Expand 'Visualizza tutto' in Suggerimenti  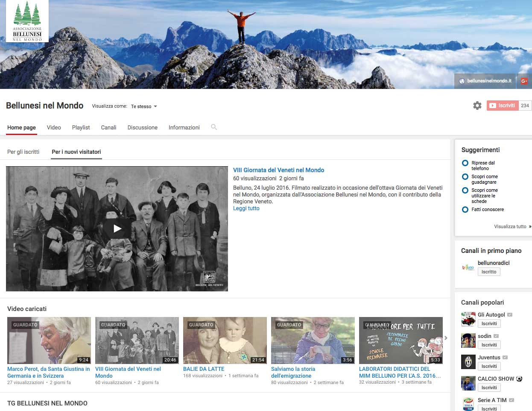point(512,226)
